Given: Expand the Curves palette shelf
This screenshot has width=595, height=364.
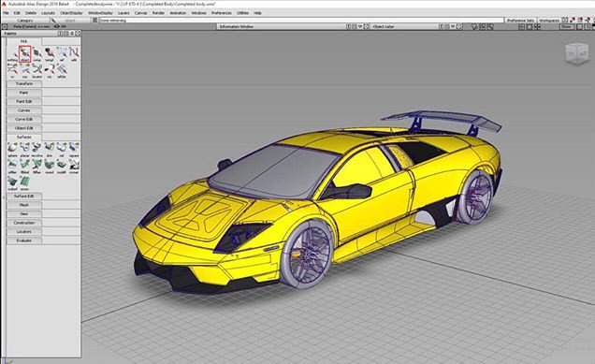Looking at the screenshot, I should 24,110.
